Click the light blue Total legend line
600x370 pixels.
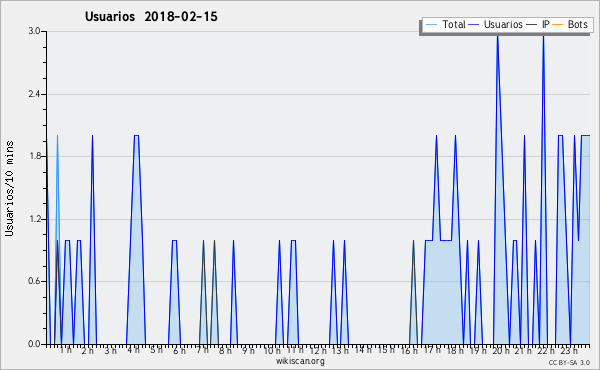coord(431,25)
